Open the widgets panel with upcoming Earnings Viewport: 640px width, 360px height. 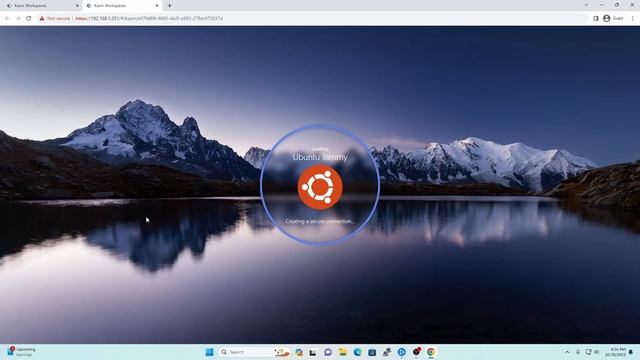click(21, 352)
